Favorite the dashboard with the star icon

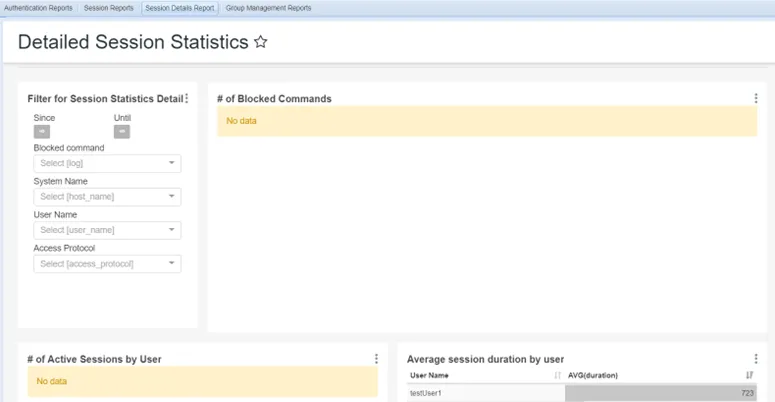click(260, 42)
